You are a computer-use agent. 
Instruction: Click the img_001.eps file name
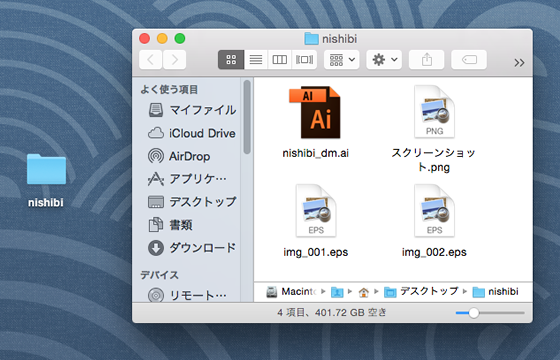pos(316,252)
